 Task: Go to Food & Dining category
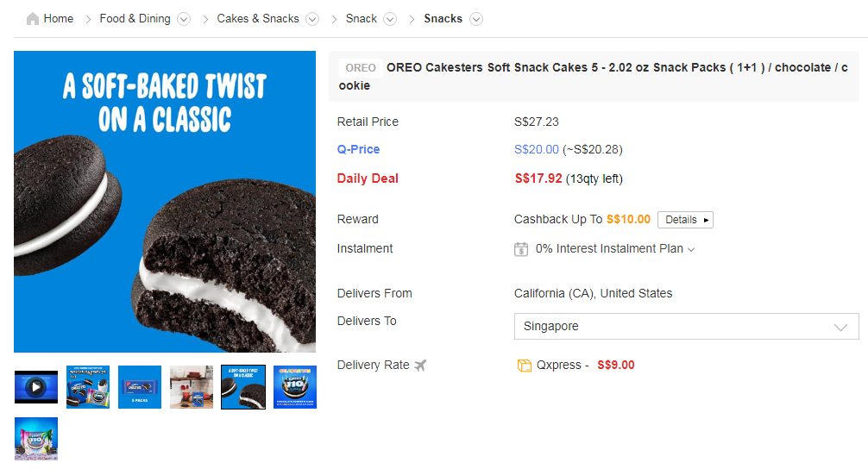tap(135, 19)
